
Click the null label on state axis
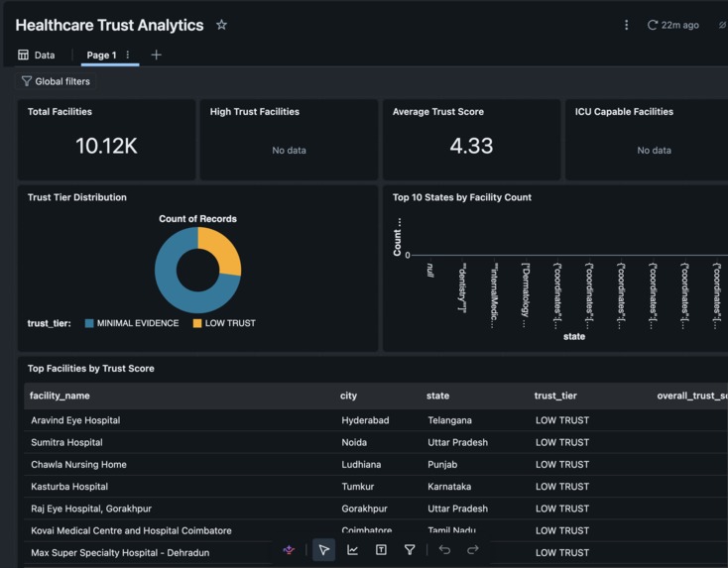click(430, 270)
